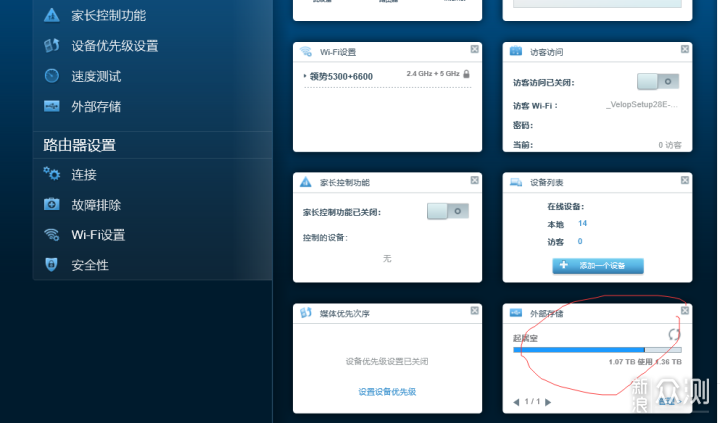Open the 家长控制功能 sidebar warning icon
The image size is (720, 423).
tap(51, 15)
